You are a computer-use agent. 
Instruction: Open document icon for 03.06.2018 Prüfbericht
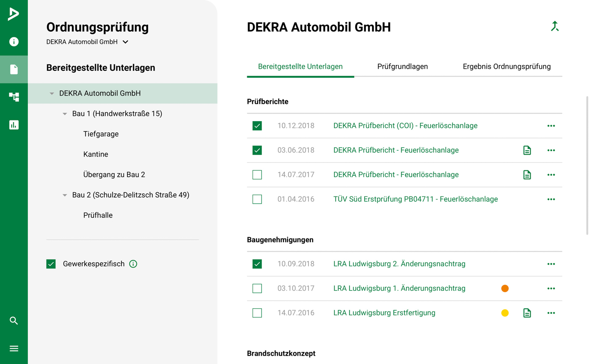coord(527,150)
